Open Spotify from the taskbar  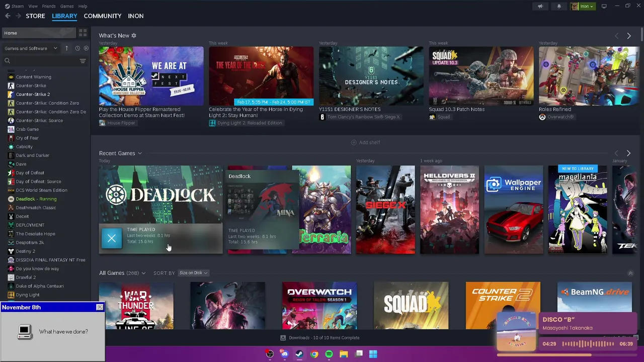click(329, 354)
